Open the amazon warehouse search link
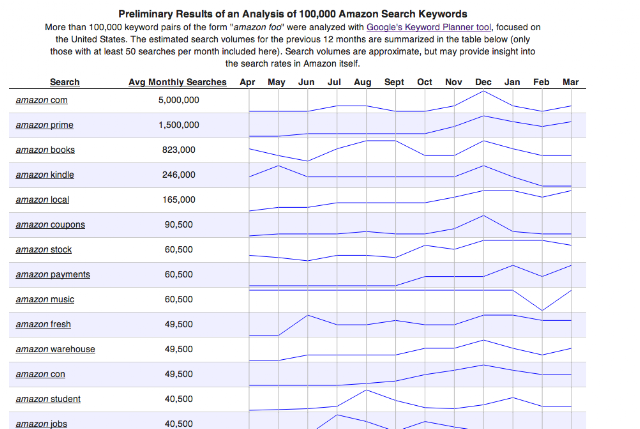The width and height of the screenshot is (640, 429). pyautogui.click(x=56, y=349)
